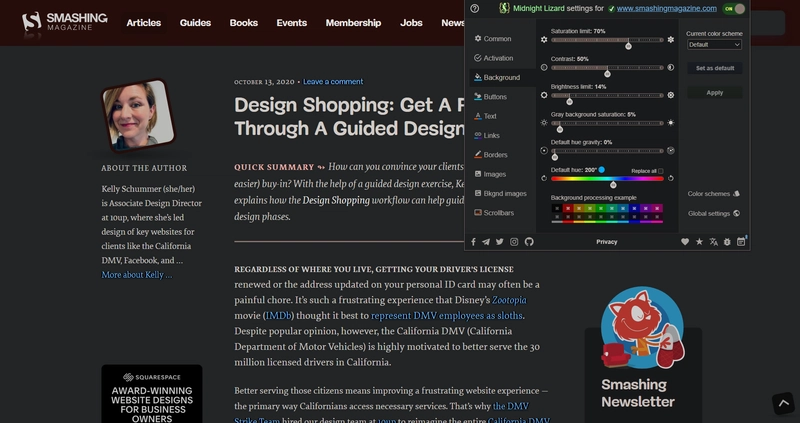Select the Background tab
The image size is (800, 423).
(502, 78)
